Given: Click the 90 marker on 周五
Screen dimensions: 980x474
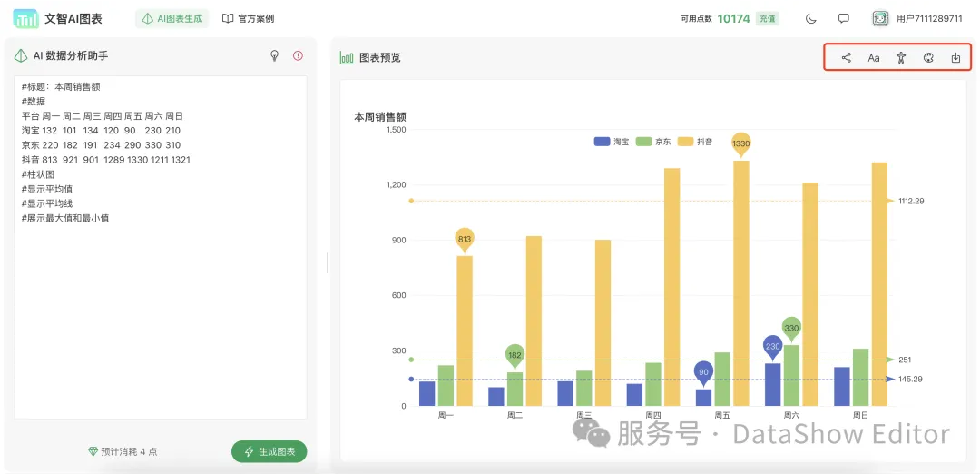Looking at the screenshot, I should [704, 373].
